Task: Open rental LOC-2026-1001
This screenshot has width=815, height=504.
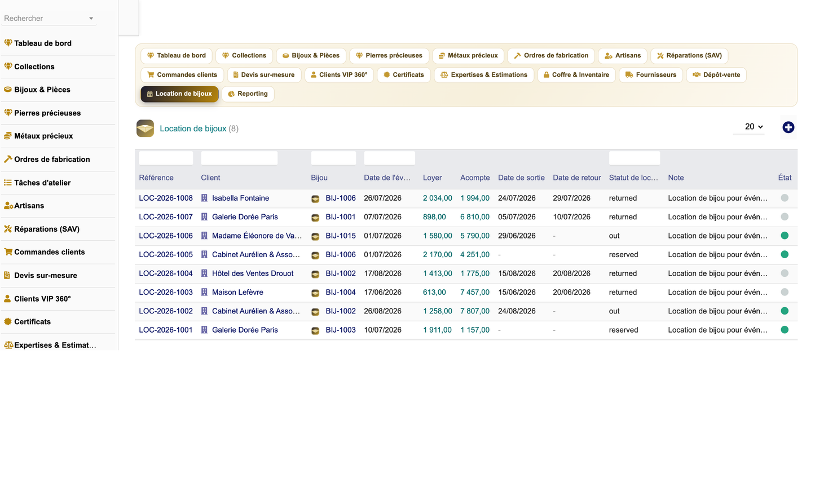Action: tap(166, 330)
